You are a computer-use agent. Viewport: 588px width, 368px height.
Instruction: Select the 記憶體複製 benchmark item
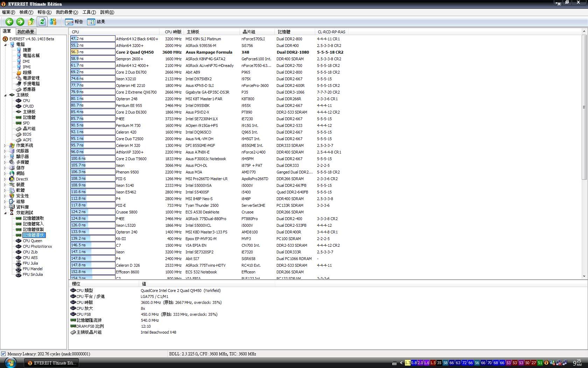[33, 230]
